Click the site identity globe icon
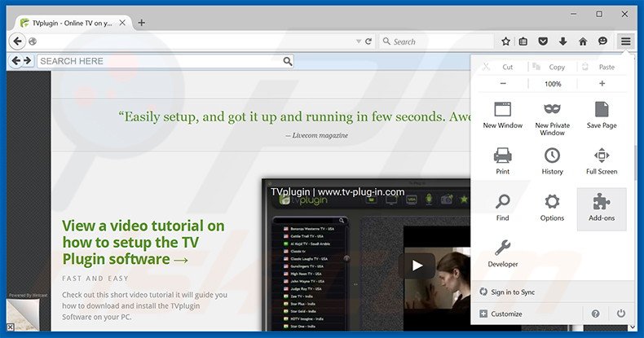 point(33,42)
